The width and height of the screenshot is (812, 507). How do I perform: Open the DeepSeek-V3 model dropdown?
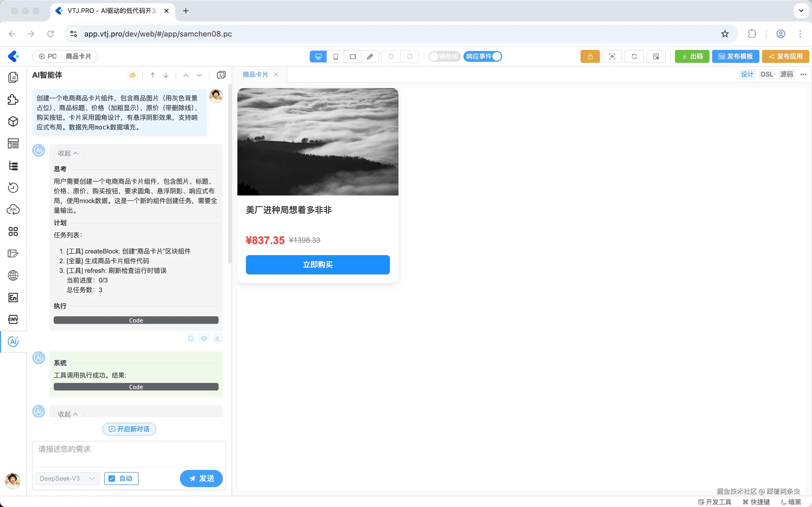[x=67, y=479]
